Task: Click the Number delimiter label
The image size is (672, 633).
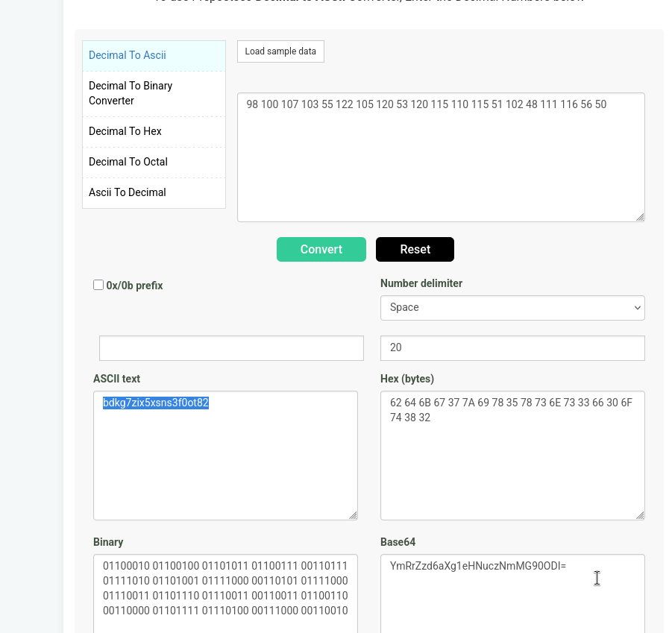Action: click(x=421, y=283)
